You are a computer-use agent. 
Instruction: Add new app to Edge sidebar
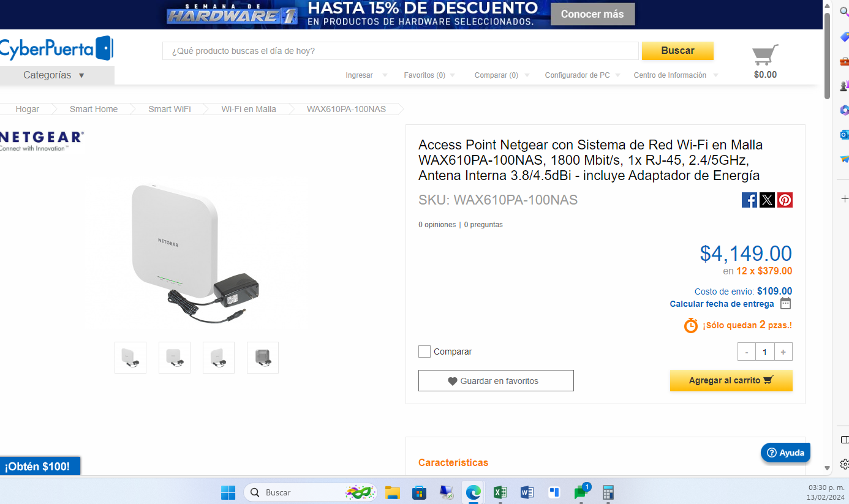844,199
